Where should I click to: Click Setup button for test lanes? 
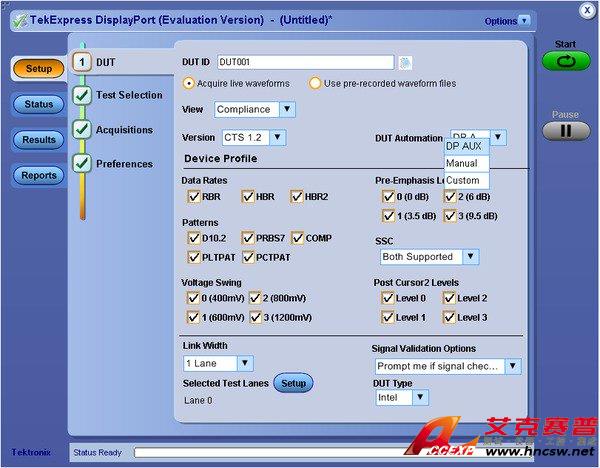(293, 383)
